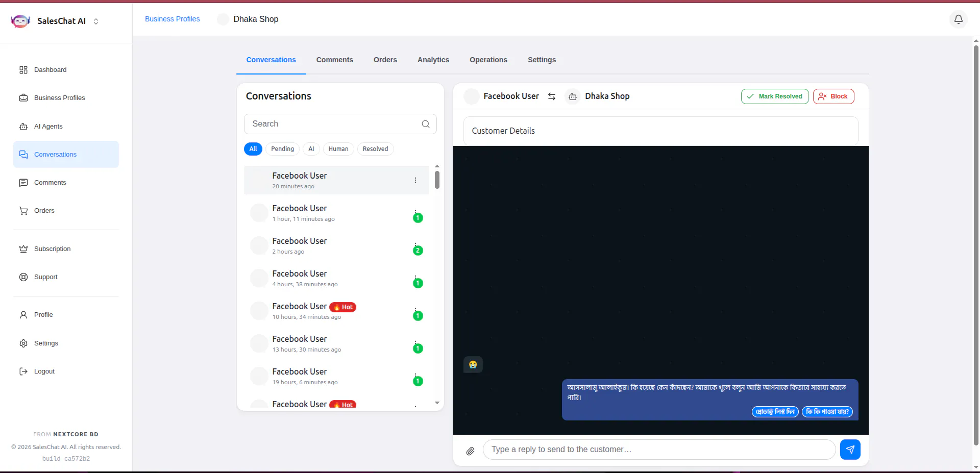The width and height of the screenshot is (980, 473).
Task: Click the conversation list scrollbar thumb
Action: (437, 180)
